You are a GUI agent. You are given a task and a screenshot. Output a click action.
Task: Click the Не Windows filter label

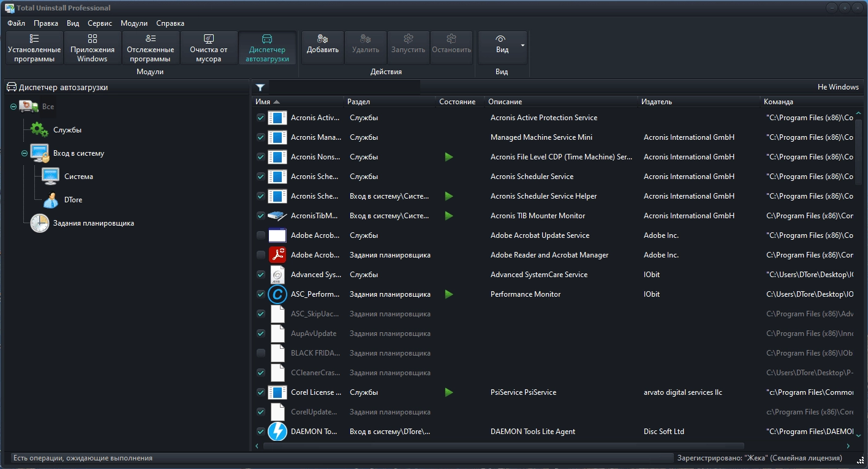(x=838, y=87)
